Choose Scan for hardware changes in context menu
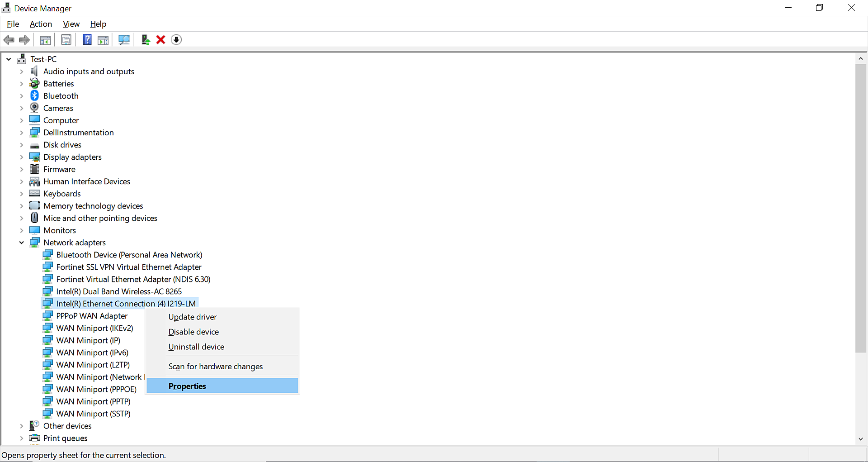868x462 pixels. tap(222, 367)
